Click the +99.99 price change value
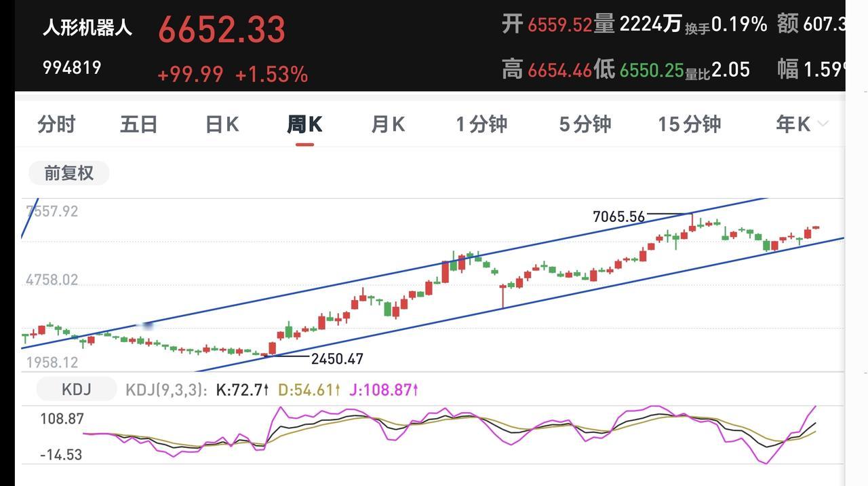Image resolution: width=868 pixels, height=486 pixels. tap(190, 74)
